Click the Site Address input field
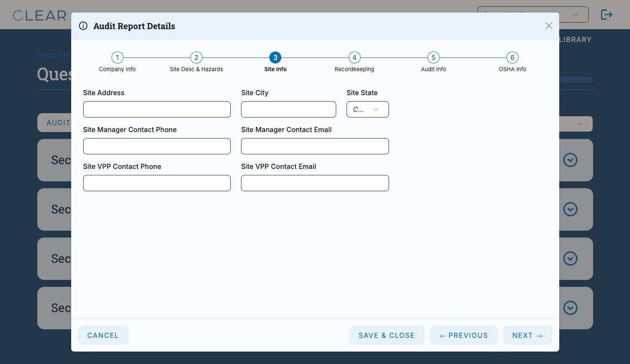 click(x=157, y=109)
